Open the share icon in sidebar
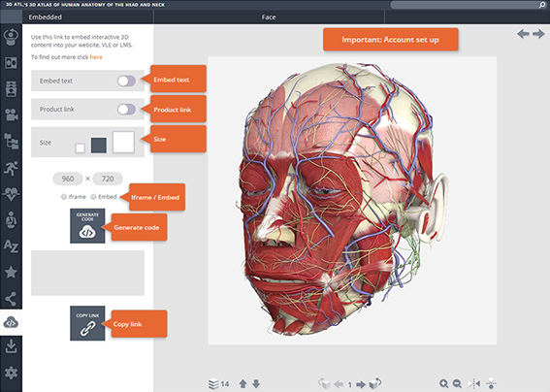This screenshot has height=392, width=550. click(11, 299)
